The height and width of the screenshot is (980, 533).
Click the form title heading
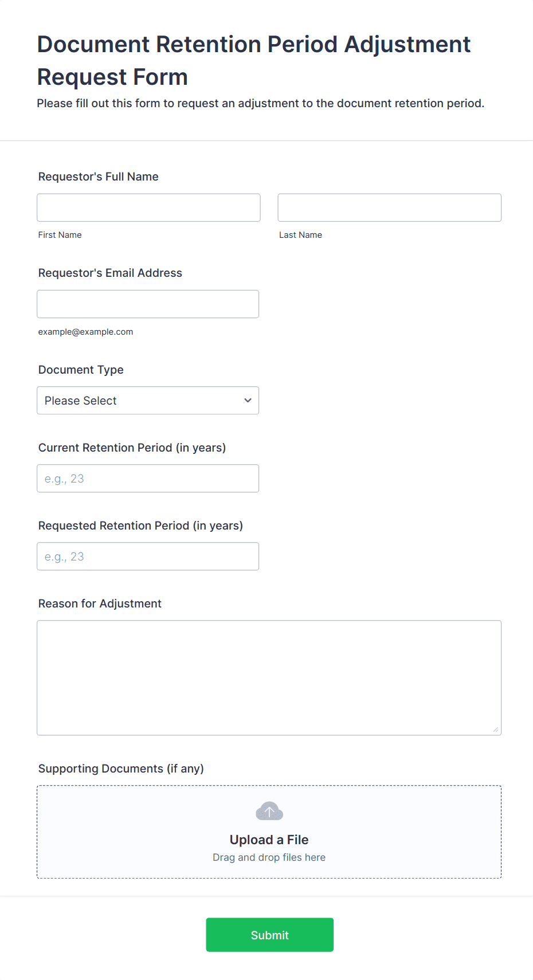coord(254,60)
